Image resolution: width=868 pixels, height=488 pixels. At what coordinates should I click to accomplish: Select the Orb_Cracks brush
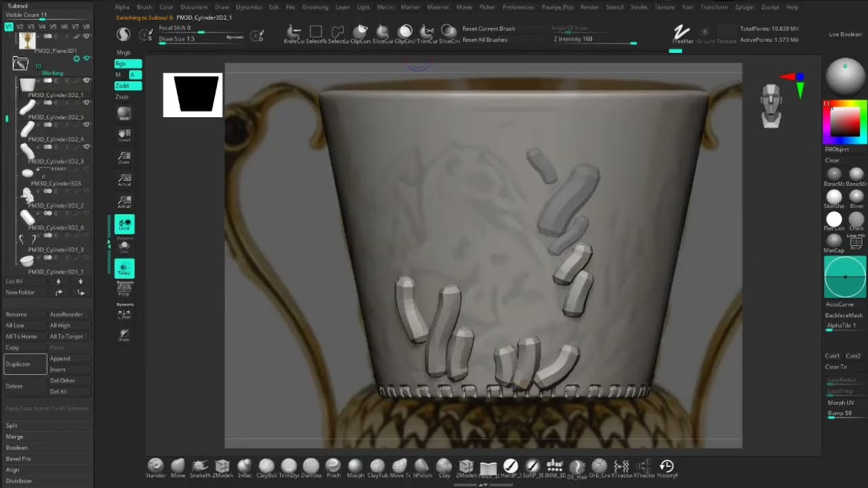click(x=599, y=468)
